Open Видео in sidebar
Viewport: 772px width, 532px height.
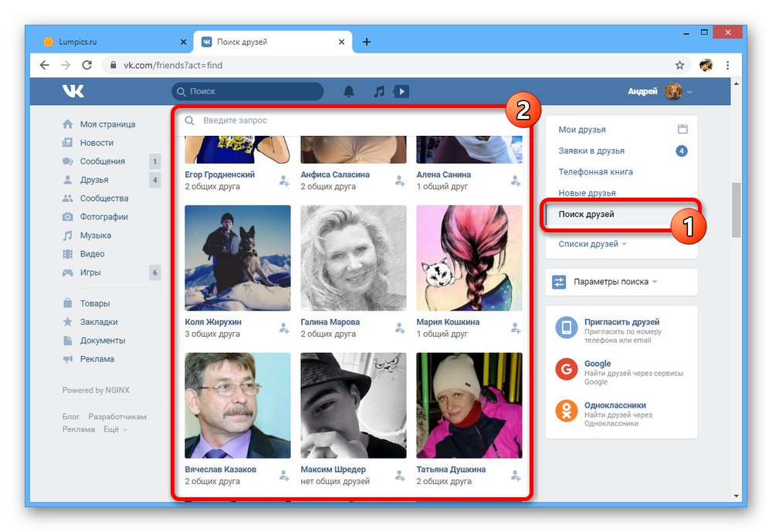(x=92, y=254)
